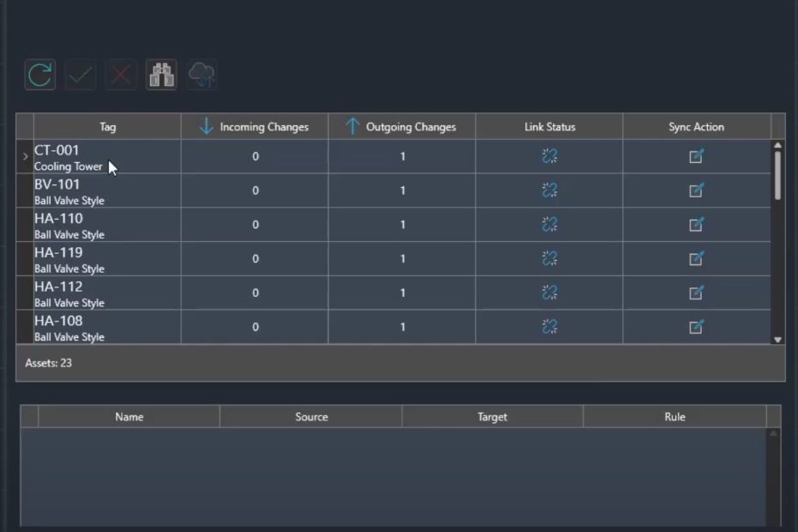Select the BV-101 asset tag

(x=57, y=185)
